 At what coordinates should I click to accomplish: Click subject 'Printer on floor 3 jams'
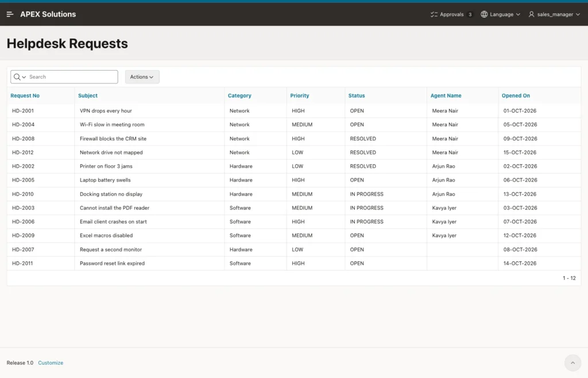106,166
